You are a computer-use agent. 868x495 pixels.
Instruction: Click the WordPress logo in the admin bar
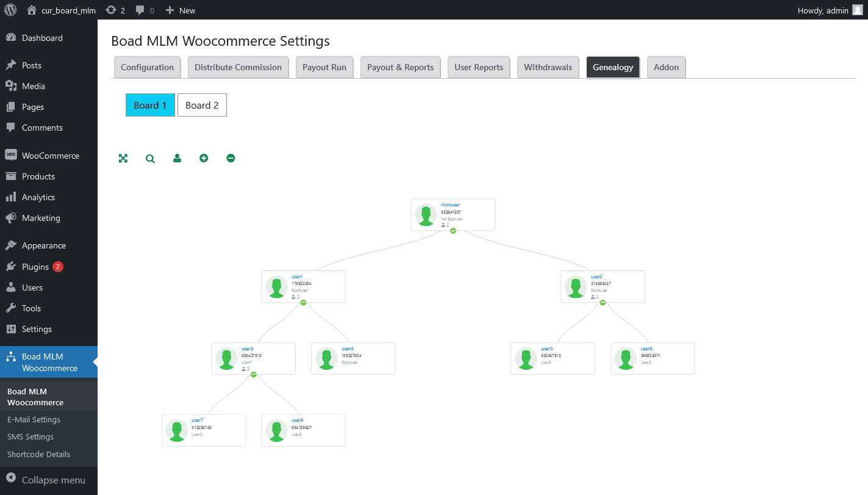pos(10,10)
